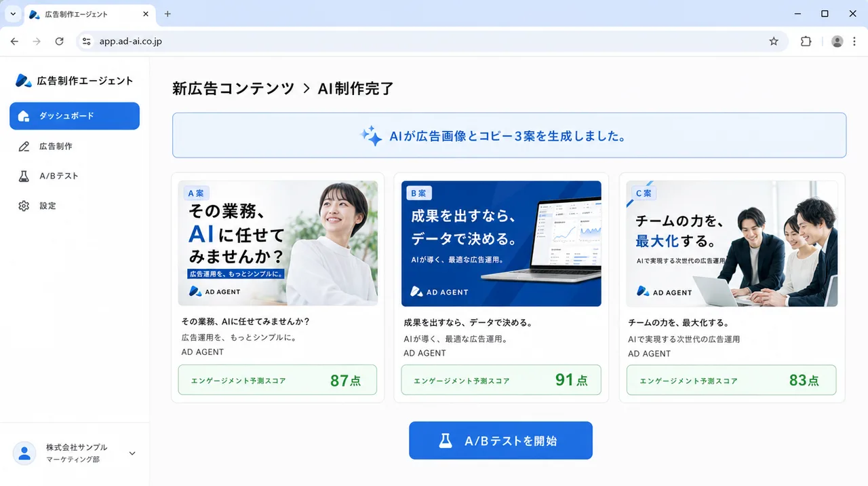Click the 91点 engagement score
This screenshot has height=486, width=868.
tap(571, 380)
